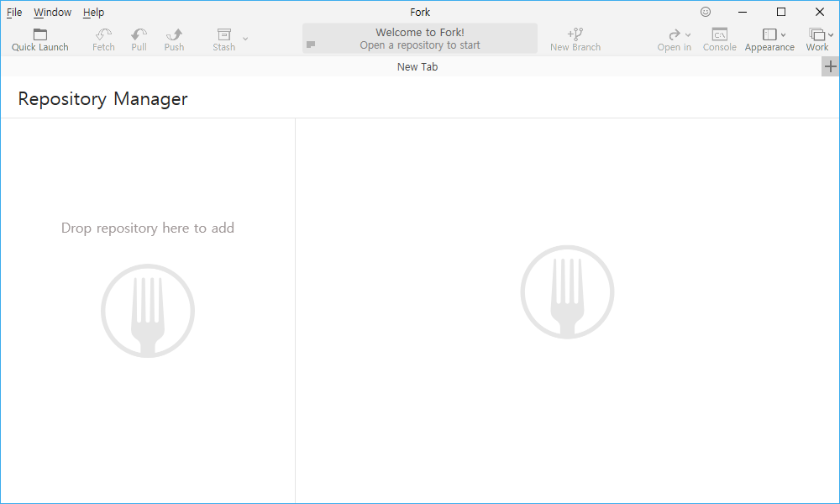Open the File menu
The image size is (840, 504).
pos(14,13)
